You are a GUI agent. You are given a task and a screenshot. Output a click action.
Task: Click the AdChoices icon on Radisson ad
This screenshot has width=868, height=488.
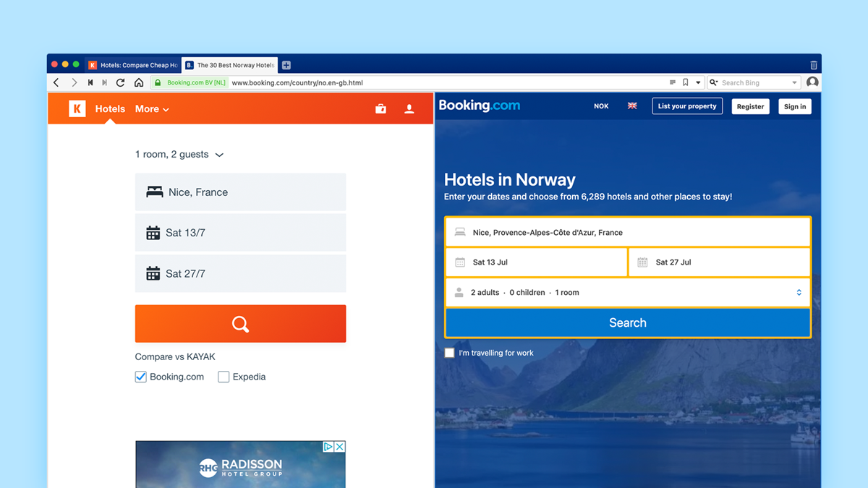[328, 447]
